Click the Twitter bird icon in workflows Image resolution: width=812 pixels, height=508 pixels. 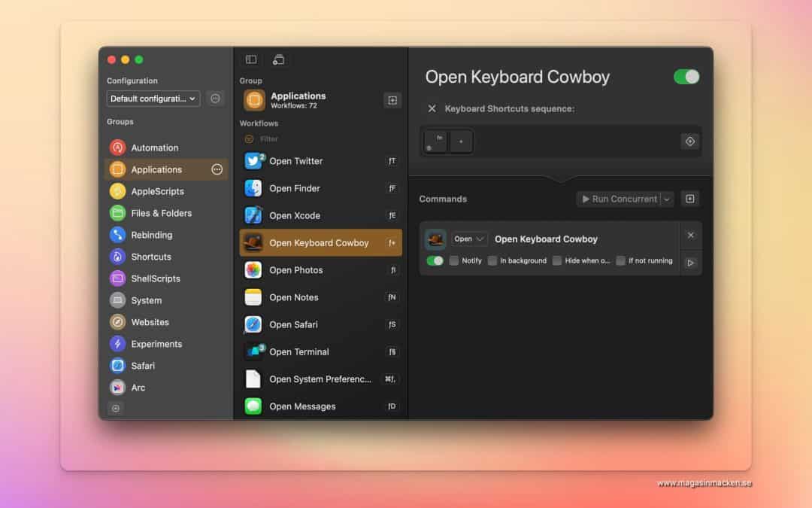(253, 161)
